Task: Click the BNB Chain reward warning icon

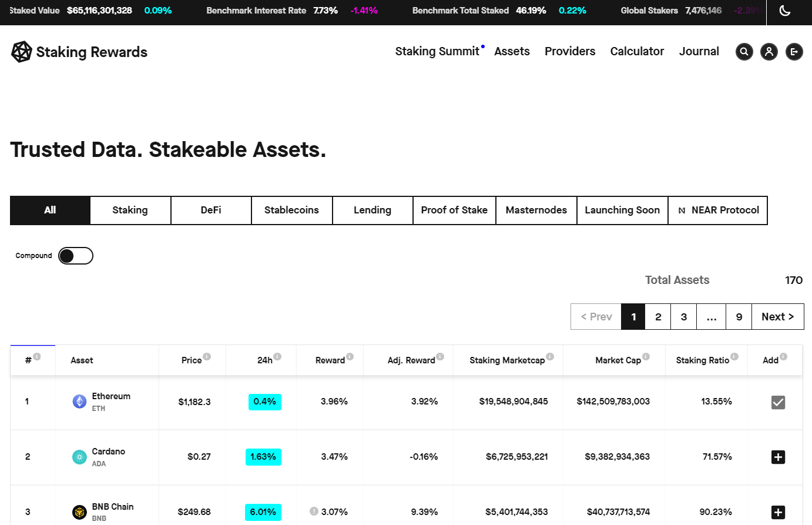Action: (x=314, y=511)
